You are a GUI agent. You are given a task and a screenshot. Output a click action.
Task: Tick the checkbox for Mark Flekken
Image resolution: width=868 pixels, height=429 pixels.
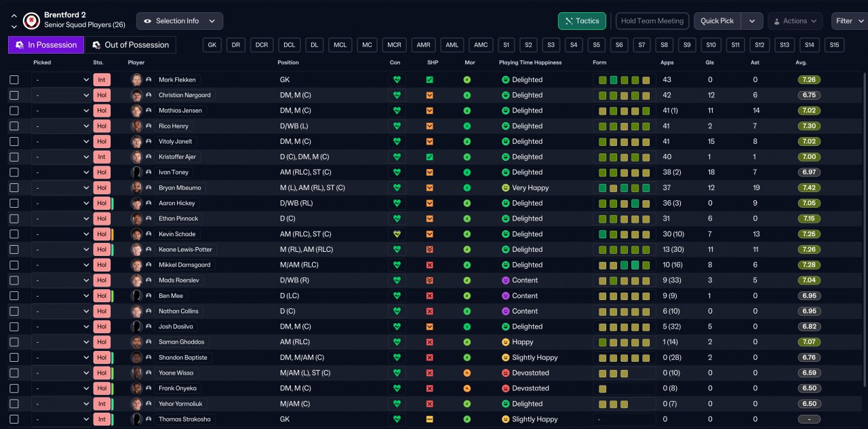(x=14, y=79)
